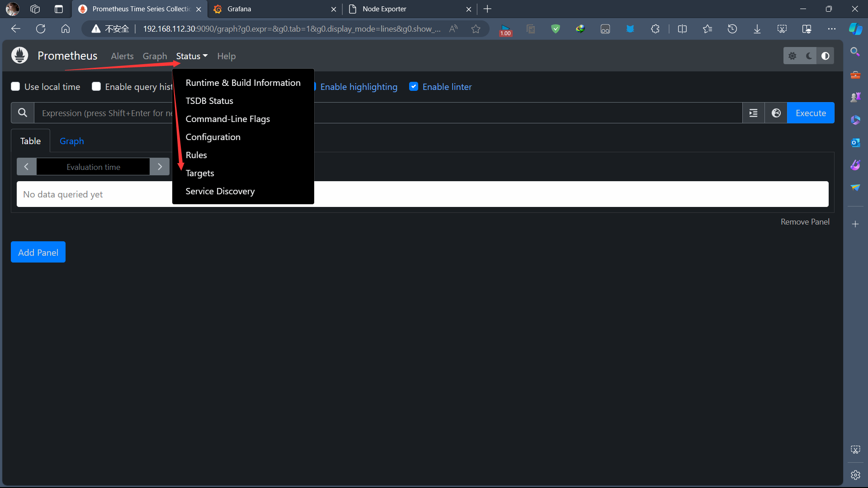Disable the Enable linter checkbox
Viewport: 868px width, 488px height.
tap(414, 86)
